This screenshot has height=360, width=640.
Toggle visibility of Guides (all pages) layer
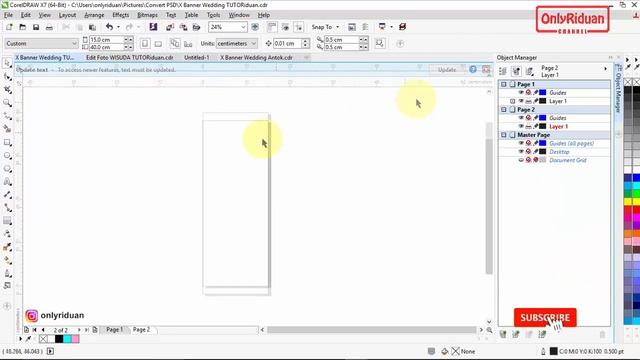pyautogui.click(x=521, y=143)
